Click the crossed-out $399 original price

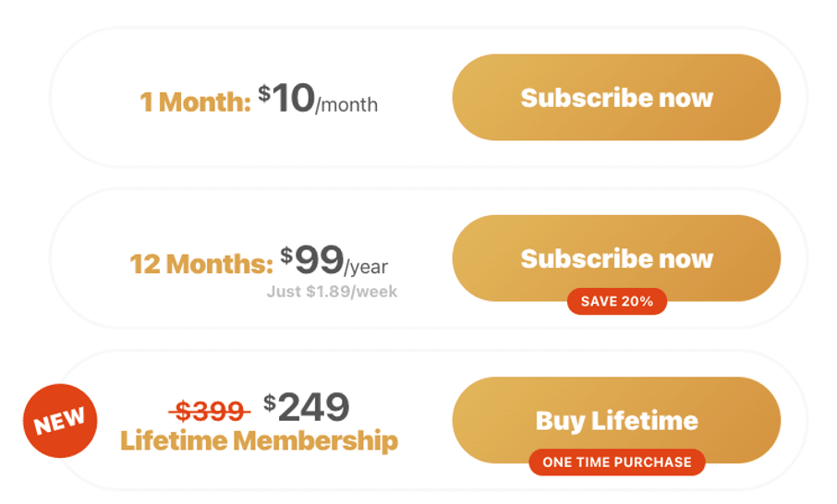tap(210, 410)
